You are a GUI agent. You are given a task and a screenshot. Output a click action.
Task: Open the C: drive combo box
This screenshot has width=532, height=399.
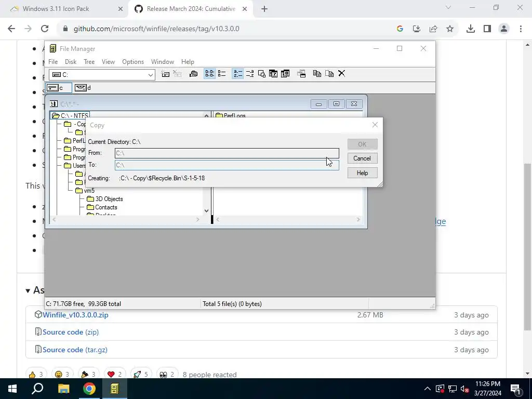click(102, 75)
